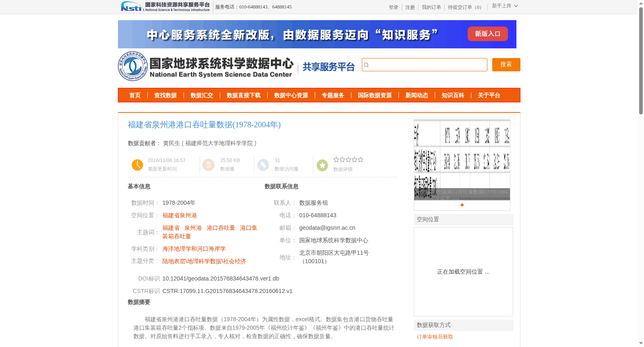Click the green star rating icon
644x347 pixels.
(x=322, y=165)
